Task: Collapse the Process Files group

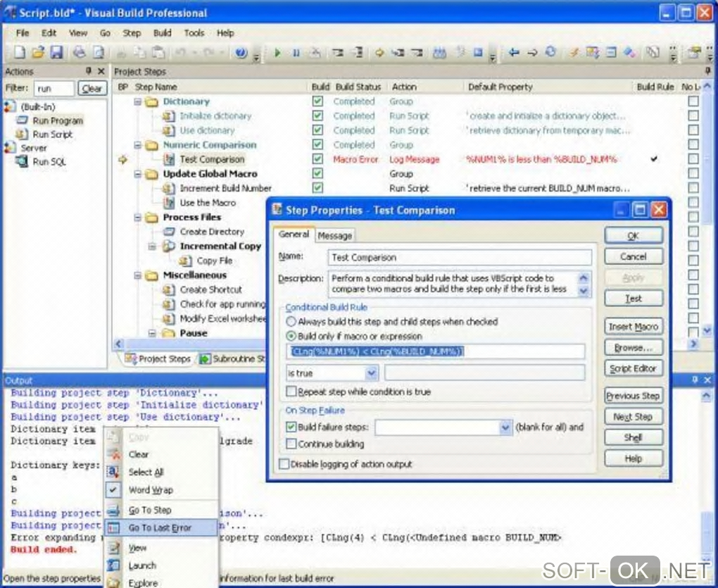Action: (137, 218)
